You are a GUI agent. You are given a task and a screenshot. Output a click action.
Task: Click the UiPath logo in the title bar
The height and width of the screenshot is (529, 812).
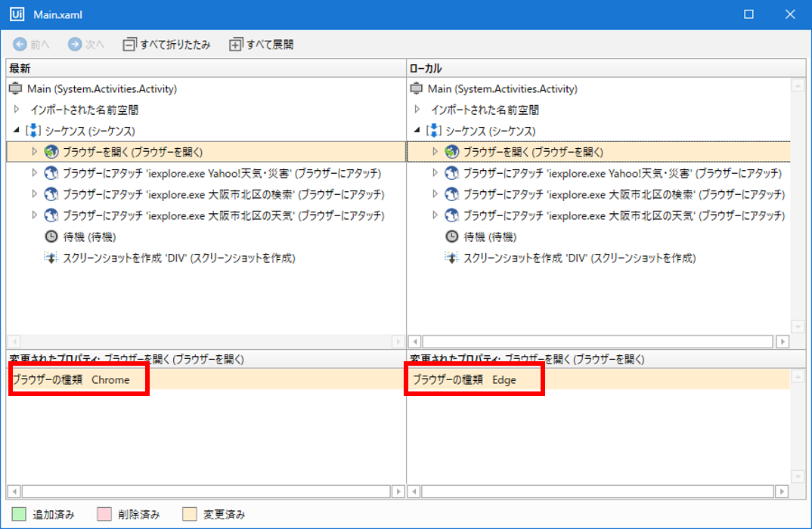click(16, 14)
